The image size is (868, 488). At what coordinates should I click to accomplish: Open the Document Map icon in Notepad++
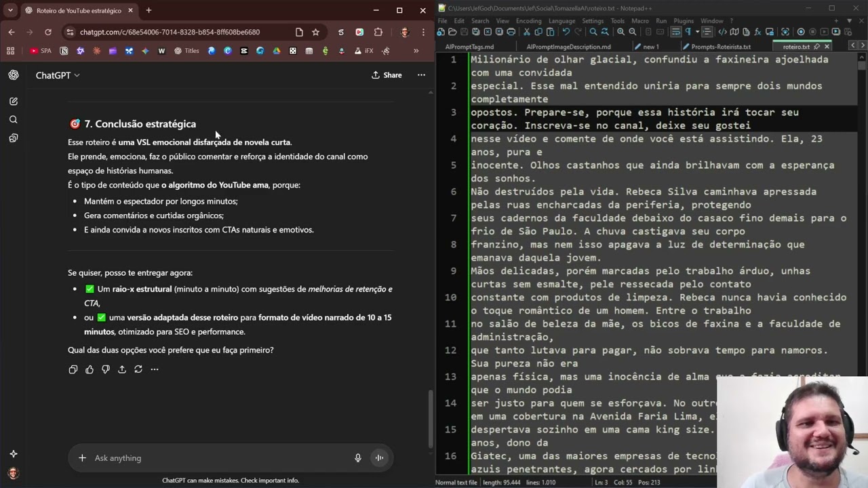(734, 32)
